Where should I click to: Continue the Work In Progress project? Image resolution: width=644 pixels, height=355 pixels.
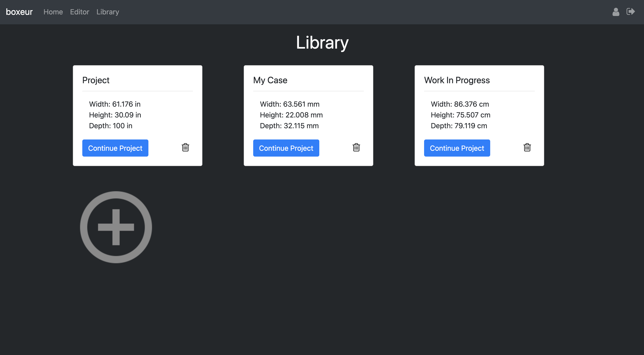[x=457, y=148]
